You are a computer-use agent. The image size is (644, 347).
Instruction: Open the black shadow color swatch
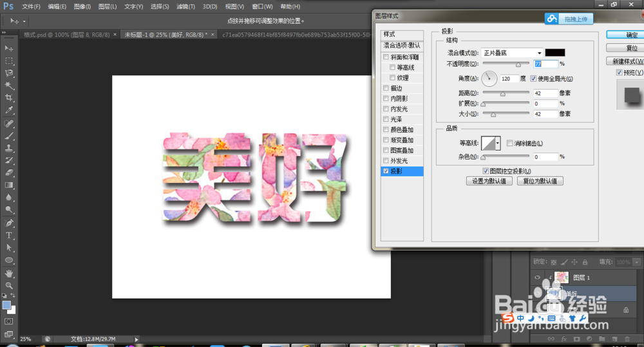(x=555, y=53)
